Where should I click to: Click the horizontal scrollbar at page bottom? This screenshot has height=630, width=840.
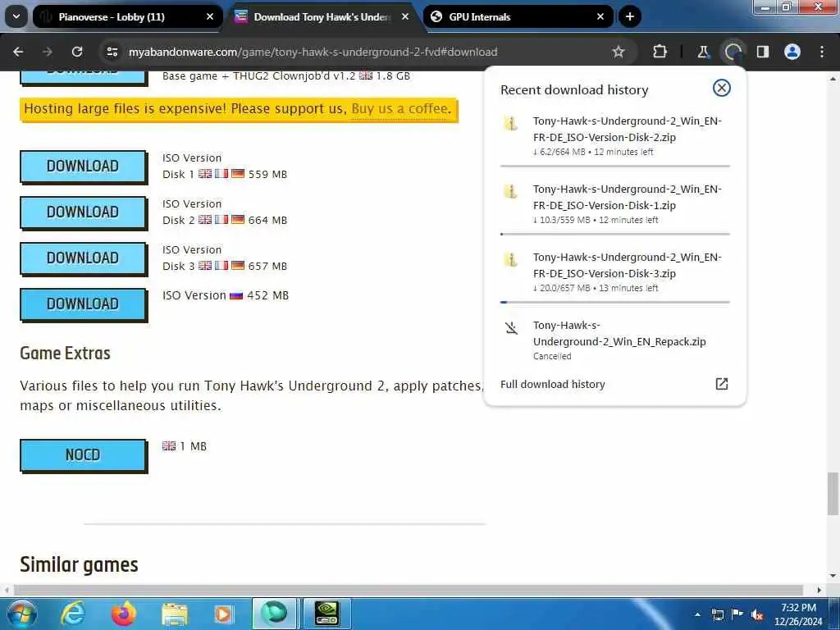[x=409, y=590]
